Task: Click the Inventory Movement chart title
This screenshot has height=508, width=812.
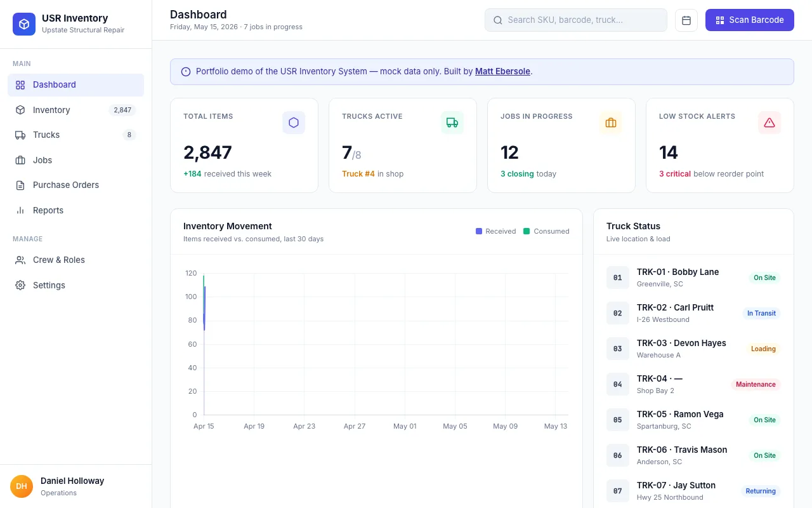Action: (x=228, y=226)
